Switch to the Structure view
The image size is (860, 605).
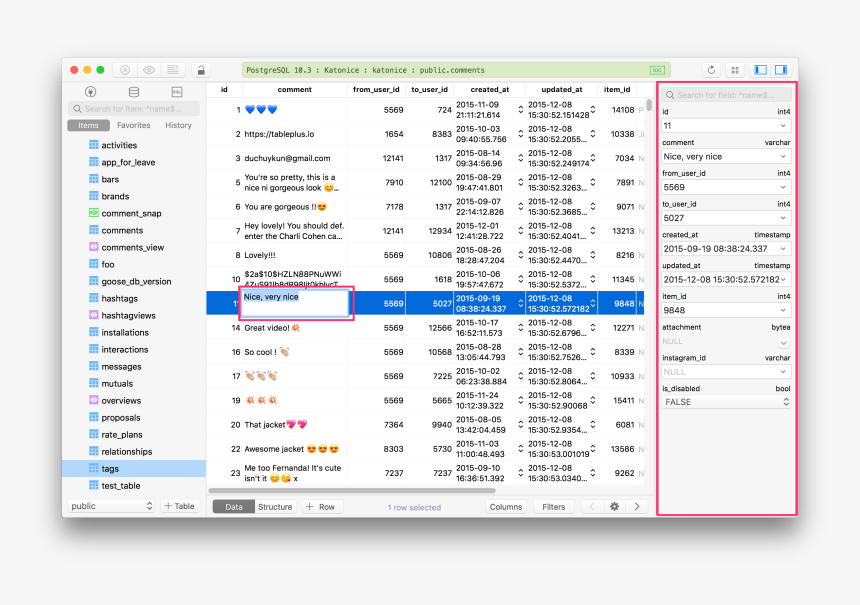275,507
